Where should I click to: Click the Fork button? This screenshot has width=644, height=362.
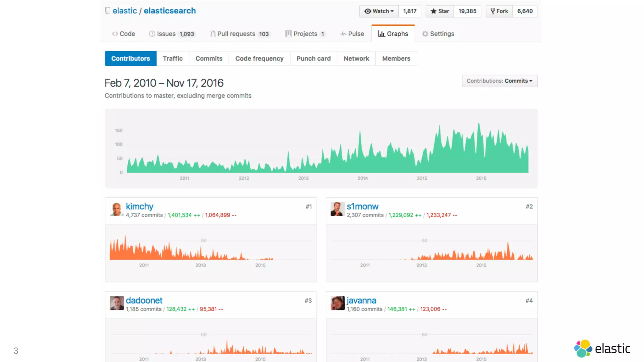pyautogui.click(x=499, y=11)
